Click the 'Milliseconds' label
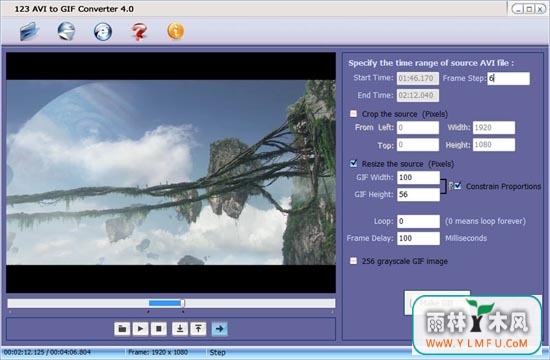The width and height of the screenshot is (550, 360). (466, 238)
